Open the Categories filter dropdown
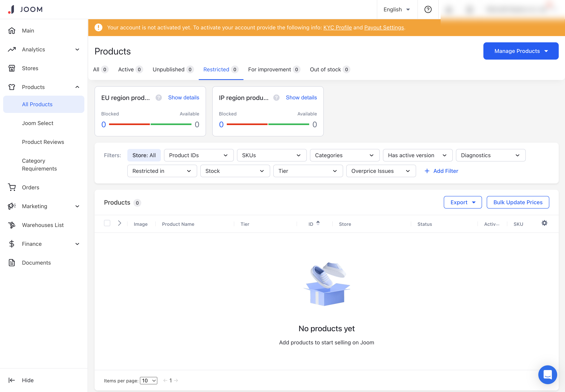 tap(345, 155)
